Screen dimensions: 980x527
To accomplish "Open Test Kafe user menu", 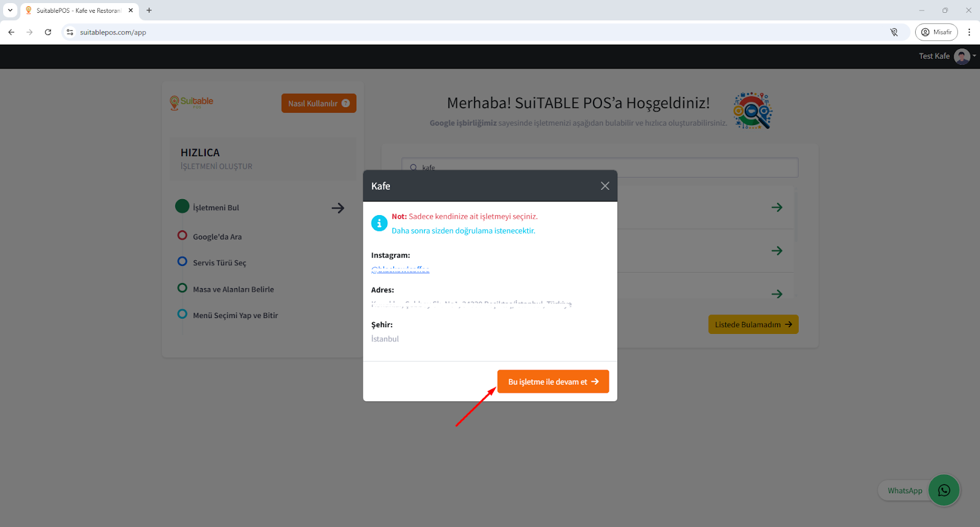I will tap(948, 56).
